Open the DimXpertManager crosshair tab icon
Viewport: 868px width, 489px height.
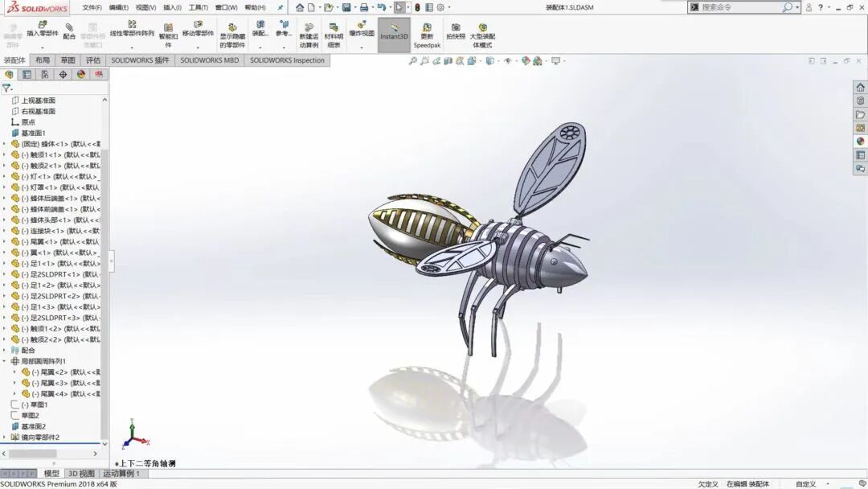coord(63,74)
